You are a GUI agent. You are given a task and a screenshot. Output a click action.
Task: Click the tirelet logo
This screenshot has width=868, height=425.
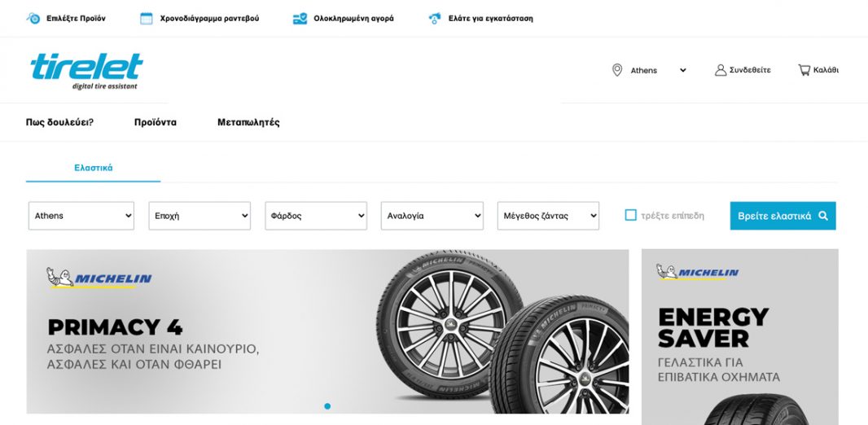87,72
